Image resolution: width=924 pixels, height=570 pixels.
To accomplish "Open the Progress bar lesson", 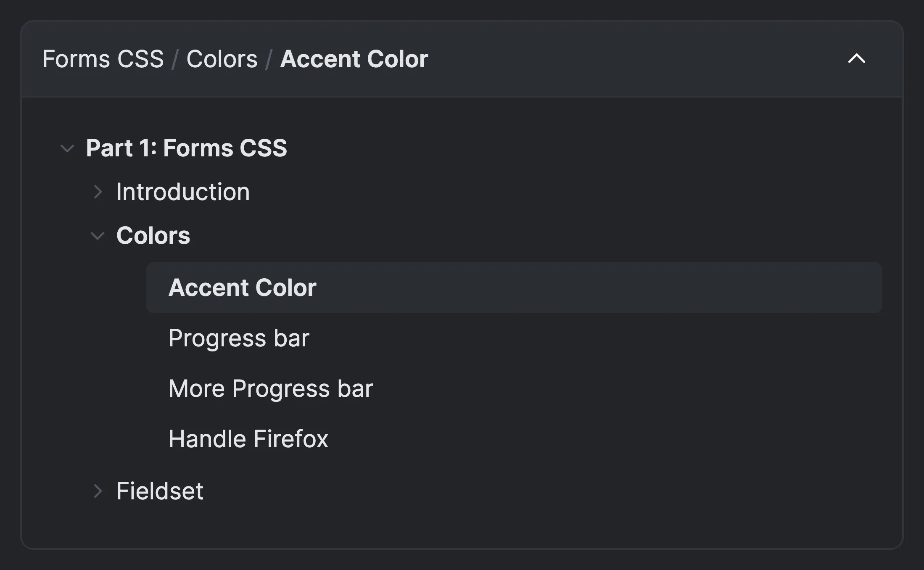I will [x=240, y=337].
